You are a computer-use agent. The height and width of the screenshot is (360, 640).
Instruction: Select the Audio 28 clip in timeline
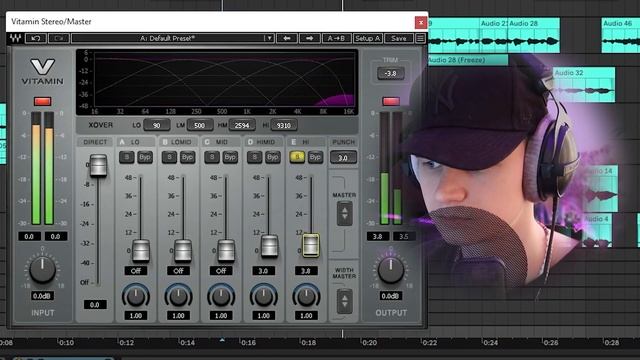click(x=534, y=35)
